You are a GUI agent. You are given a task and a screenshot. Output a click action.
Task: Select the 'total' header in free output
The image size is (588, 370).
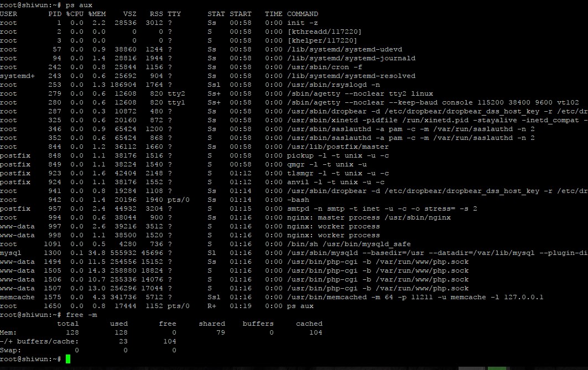point(68,324)
